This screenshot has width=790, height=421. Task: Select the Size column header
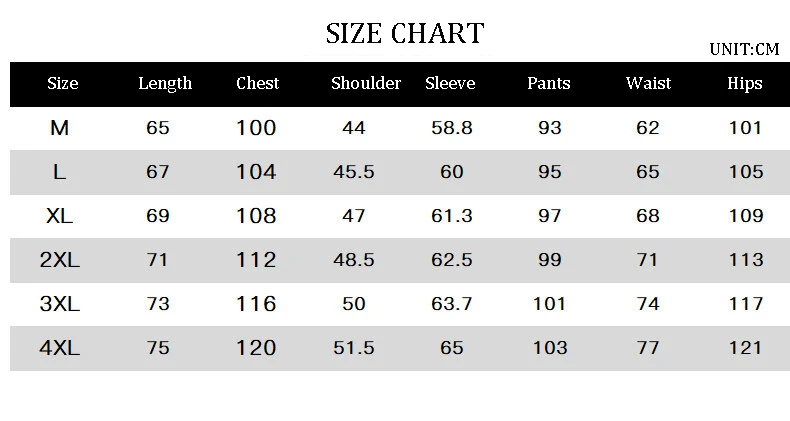62,84
